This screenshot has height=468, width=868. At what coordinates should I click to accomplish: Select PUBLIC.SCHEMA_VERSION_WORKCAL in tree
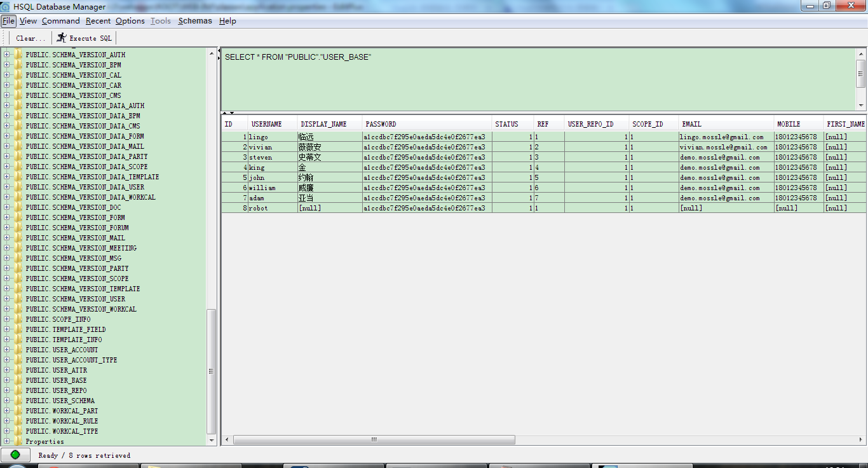(81, 309)
